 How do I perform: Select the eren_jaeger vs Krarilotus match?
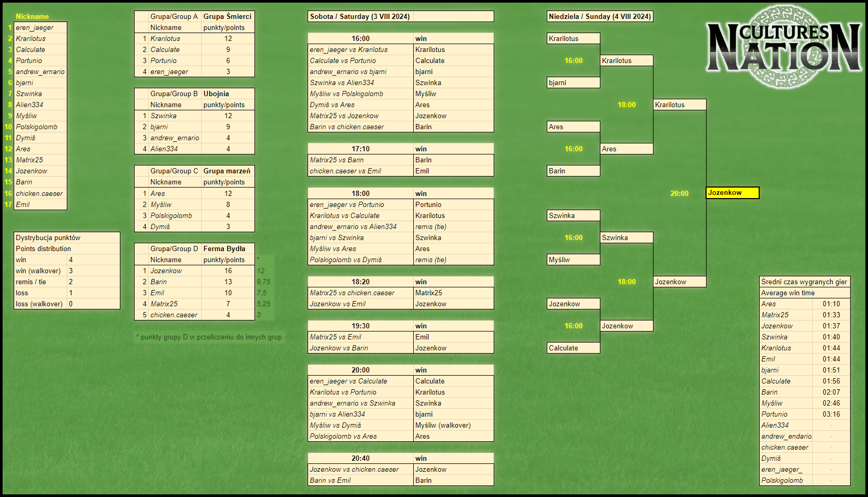tap(349, 49)
